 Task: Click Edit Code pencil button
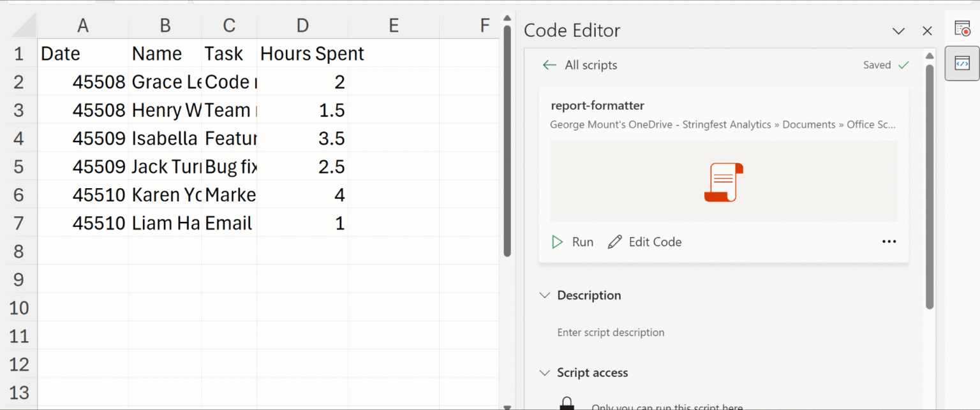645,242
